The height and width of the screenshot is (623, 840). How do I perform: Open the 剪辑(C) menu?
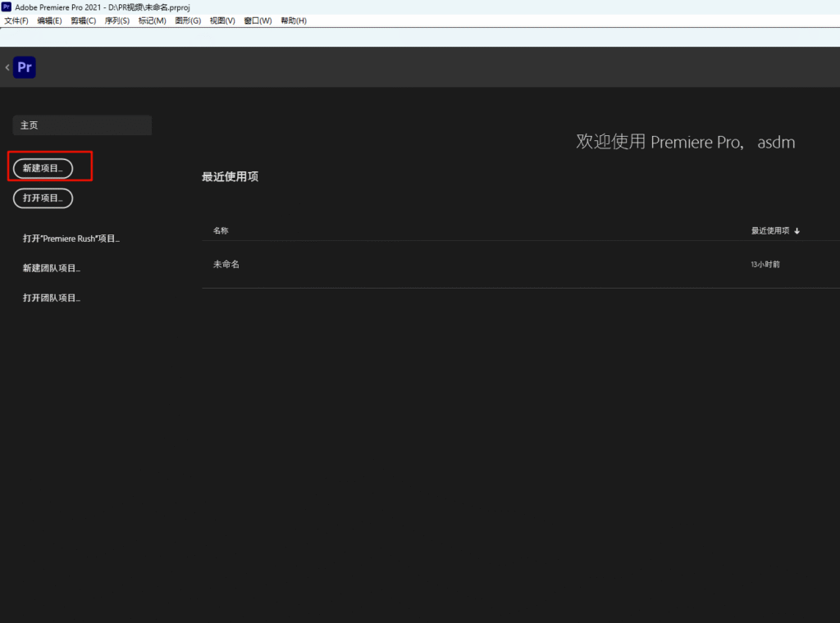tap(83, 20)
